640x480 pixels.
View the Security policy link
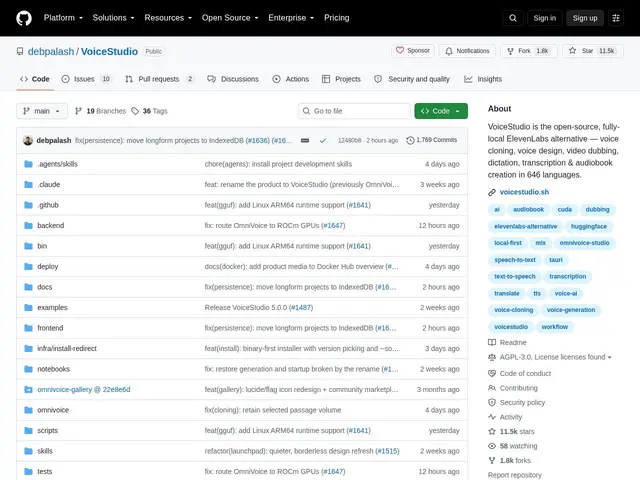(517, 402)
